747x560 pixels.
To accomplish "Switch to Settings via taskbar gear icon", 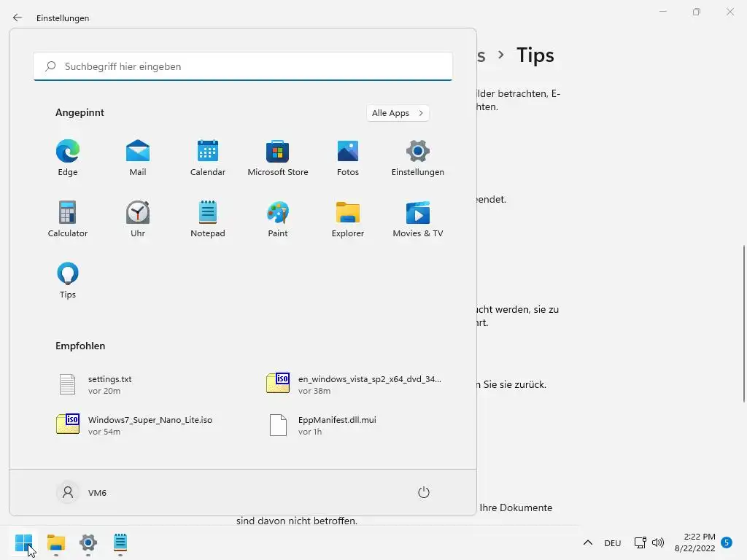I will pyautogui.click(x=88, y=542).
